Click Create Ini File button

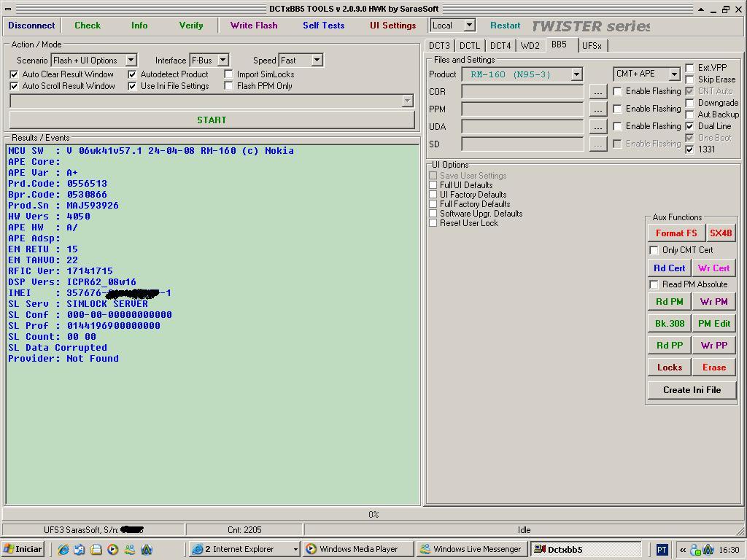(x=692, y=390)
